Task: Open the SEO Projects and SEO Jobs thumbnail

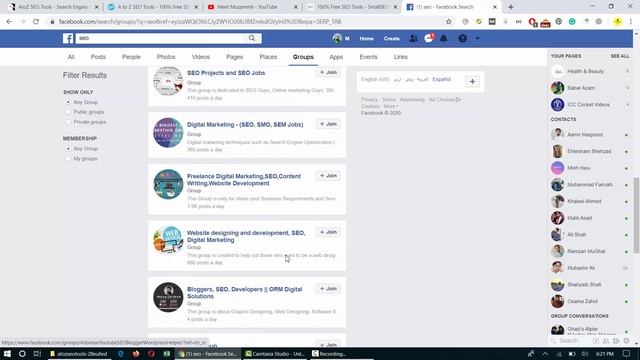Action: pos(168,81)
